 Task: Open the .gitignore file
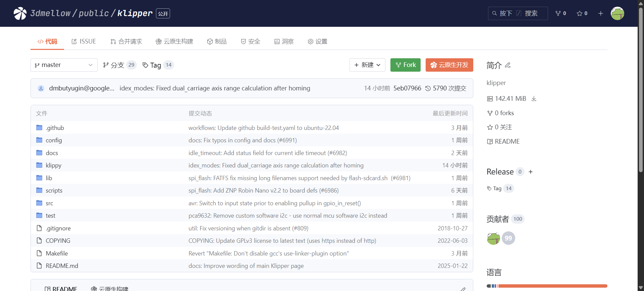58,228
